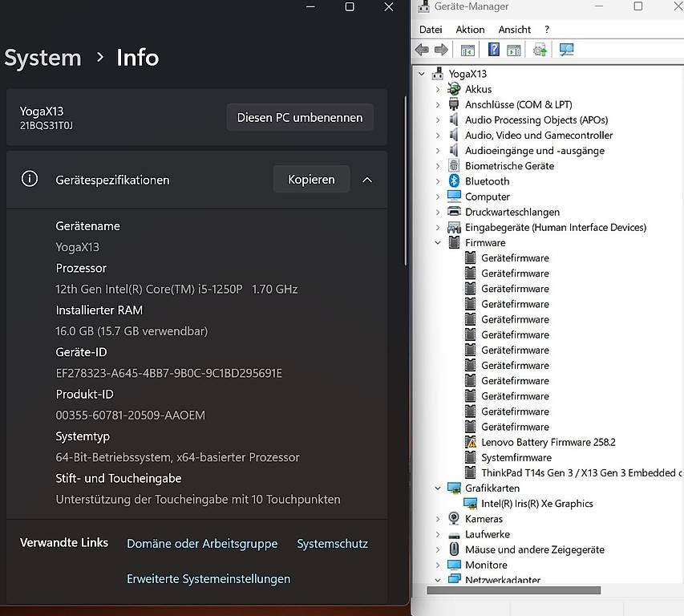Click Diesen PC umbenennen button
This screenshot has height=616, width=684.
click(300, 117)
